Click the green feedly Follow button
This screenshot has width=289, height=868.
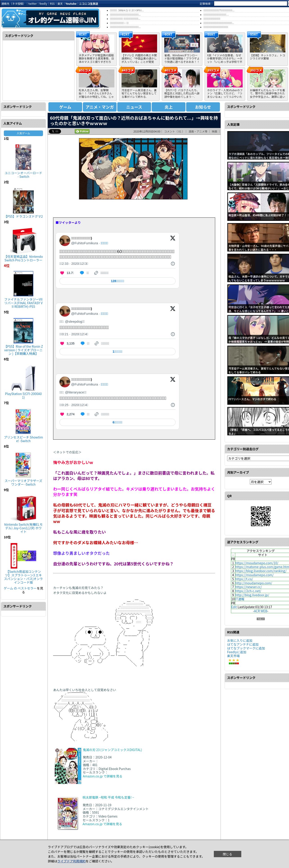[82, 131]
